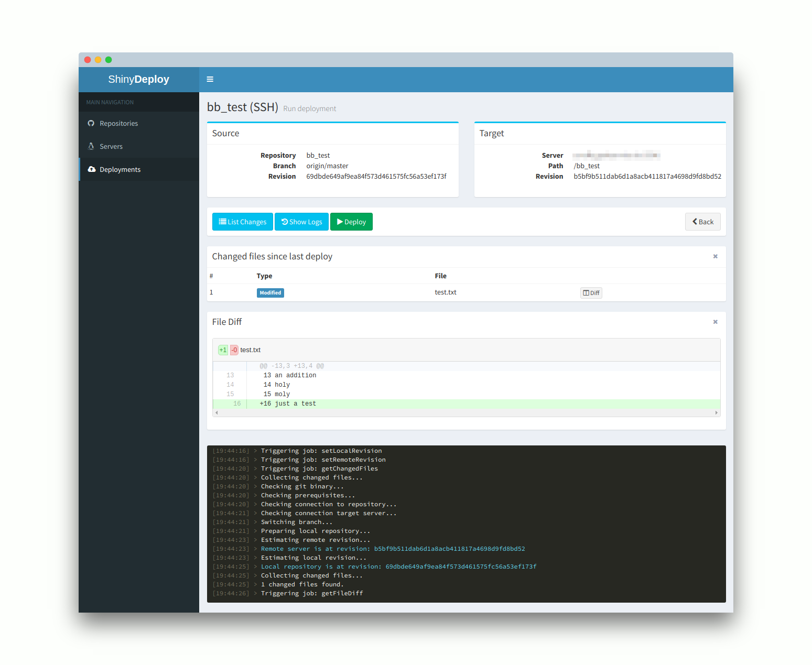
Task: Click the macOS yellow minimize window button
Action: tap(98, 60)
